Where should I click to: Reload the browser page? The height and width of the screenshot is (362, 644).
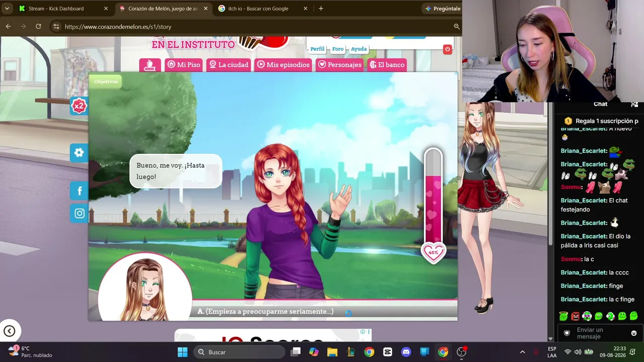tap(38, 27)
